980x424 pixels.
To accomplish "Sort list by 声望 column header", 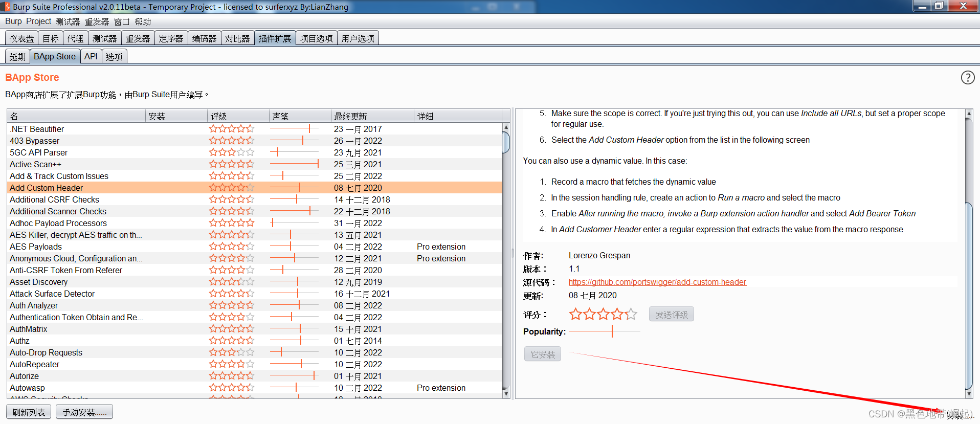I will 300,116.
